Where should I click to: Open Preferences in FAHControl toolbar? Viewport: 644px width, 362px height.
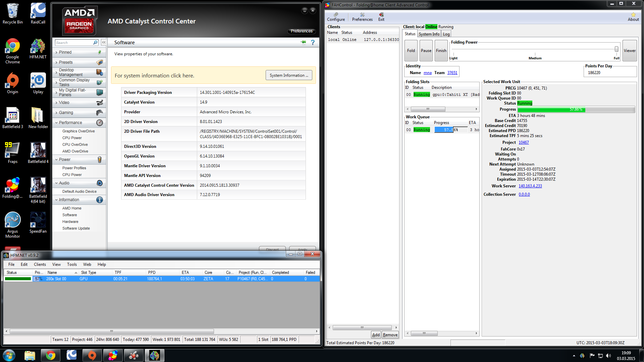tap(362, 17)
